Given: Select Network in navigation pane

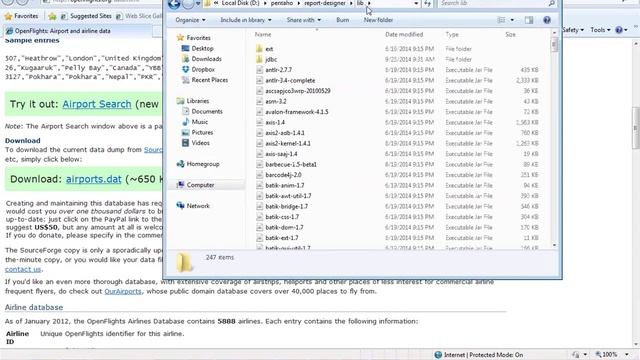Looking at the screenshot, I should pos(198,206).
